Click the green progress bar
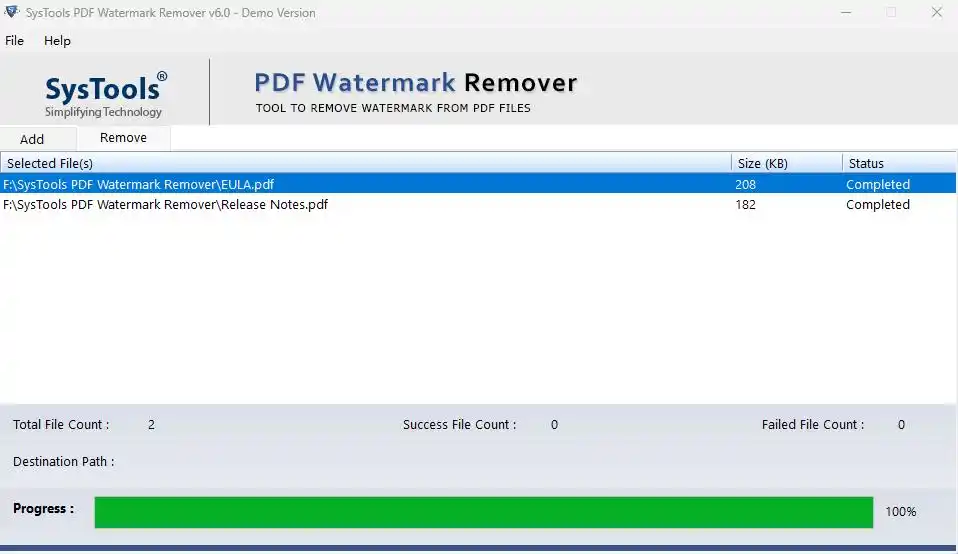The image size is (958, 554). pos(484,512)
